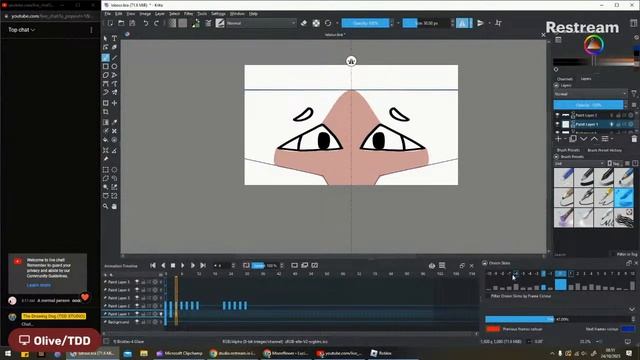Viewport: 640px width, 360px height.
Task: Move the layer up
Action: (x=594, y=139)
